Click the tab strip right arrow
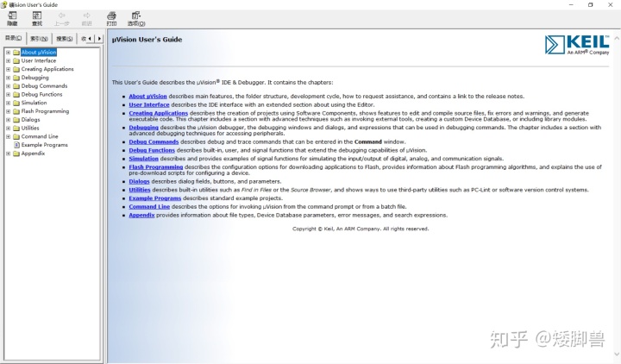621x364 pixels. 99,39
